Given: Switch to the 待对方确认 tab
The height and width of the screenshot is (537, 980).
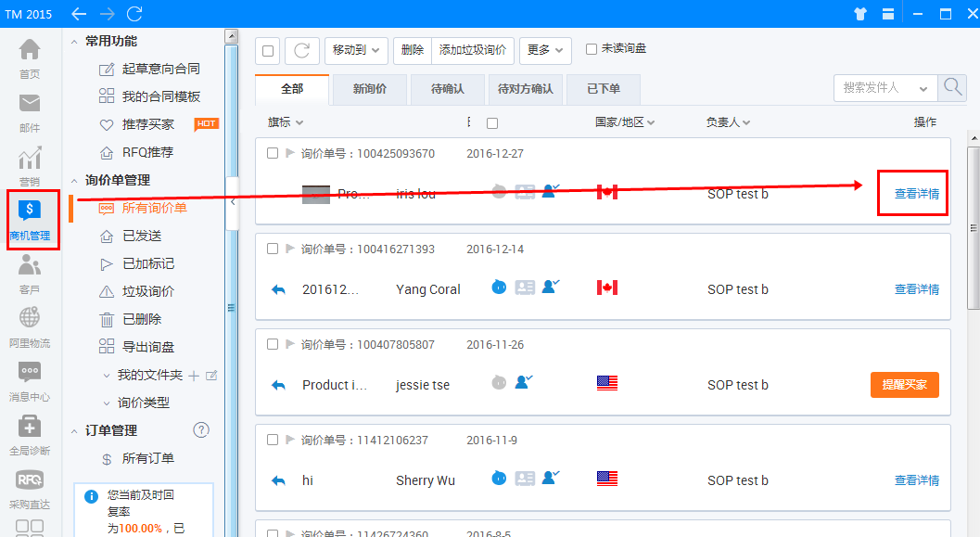Looking at the screenshot, I should coord(526,89).
